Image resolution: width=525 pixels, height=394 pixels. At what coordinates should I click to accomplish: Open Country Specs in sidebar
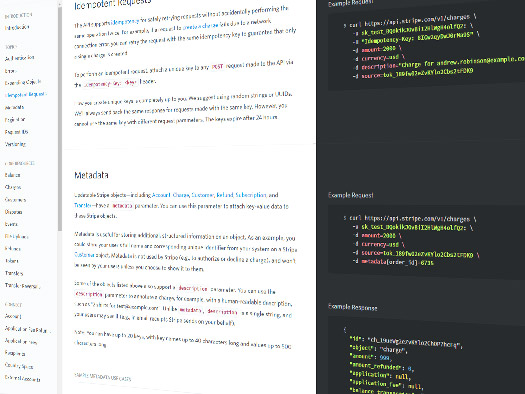point(19,366)
